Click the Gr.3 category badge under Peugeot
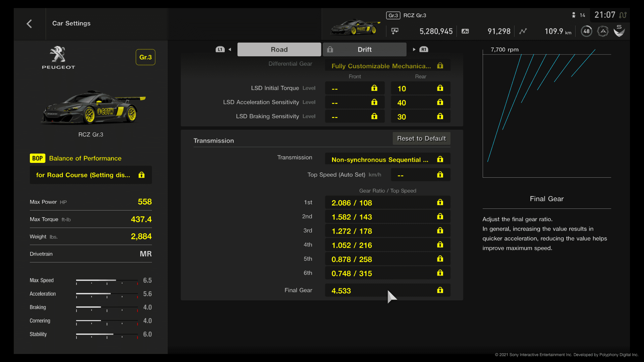Viewport: 644px width, 362px height. [x=145, y=57]
